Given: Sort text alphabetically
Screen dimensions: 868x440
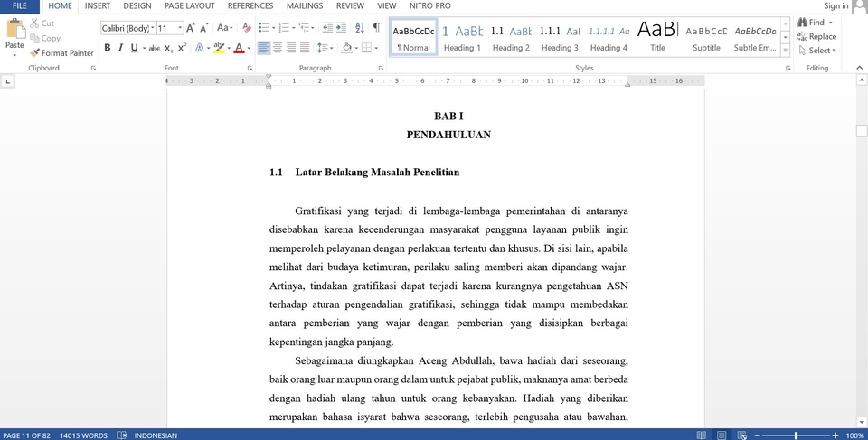Looking at the screenshot, I should [x=359, y=28].
